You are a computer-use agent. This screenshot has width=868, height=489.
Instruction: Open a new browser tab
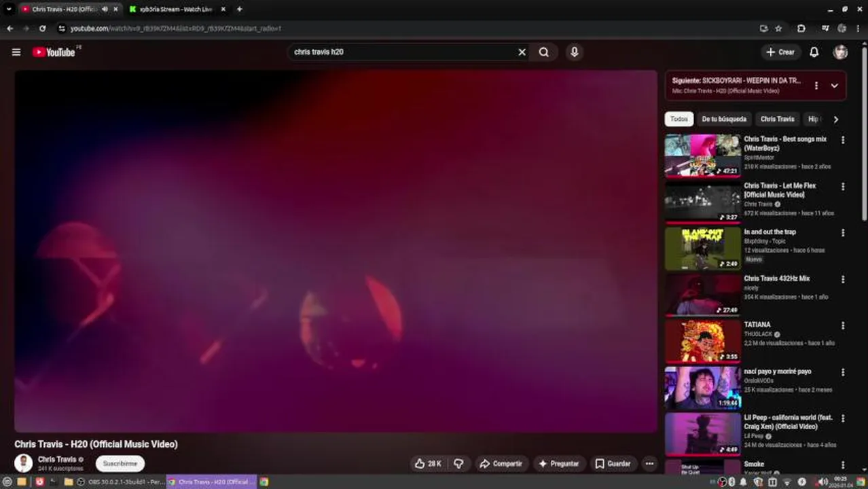[240, 10]
